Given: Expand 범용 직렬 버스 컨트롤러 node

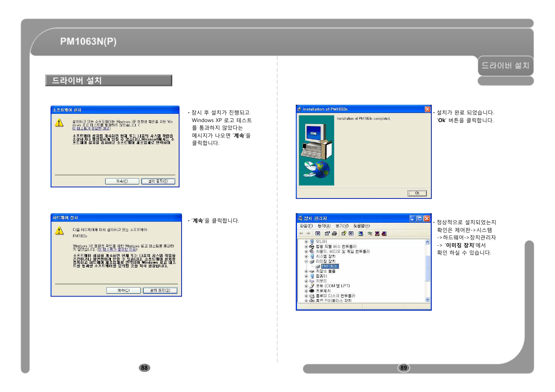Looking at the screenshot, I should (x=306, y=247).
